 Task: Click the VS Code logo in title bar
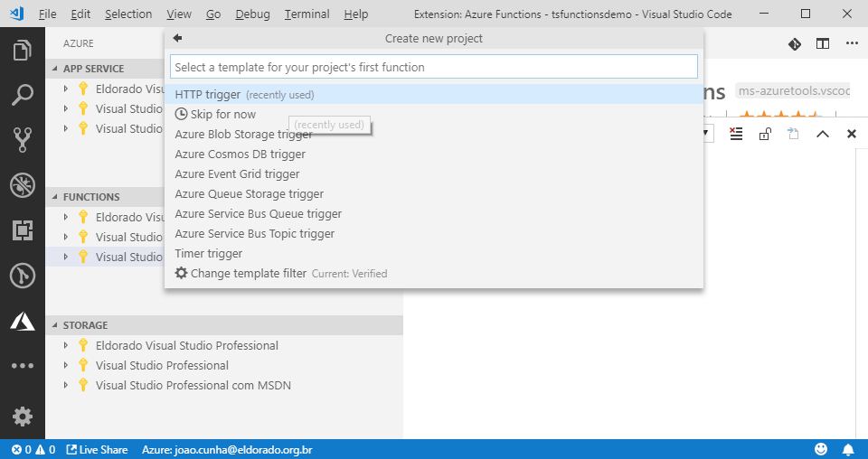coord(16,14)
